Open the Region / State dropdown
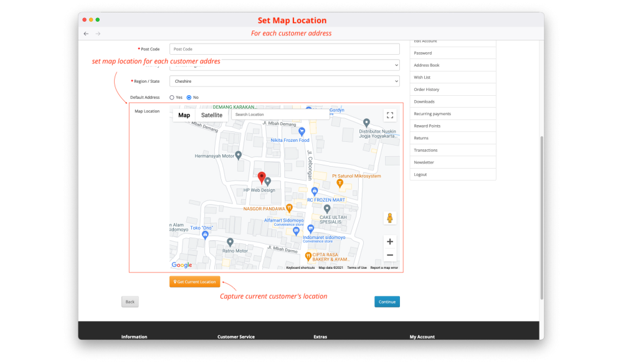 284,81
